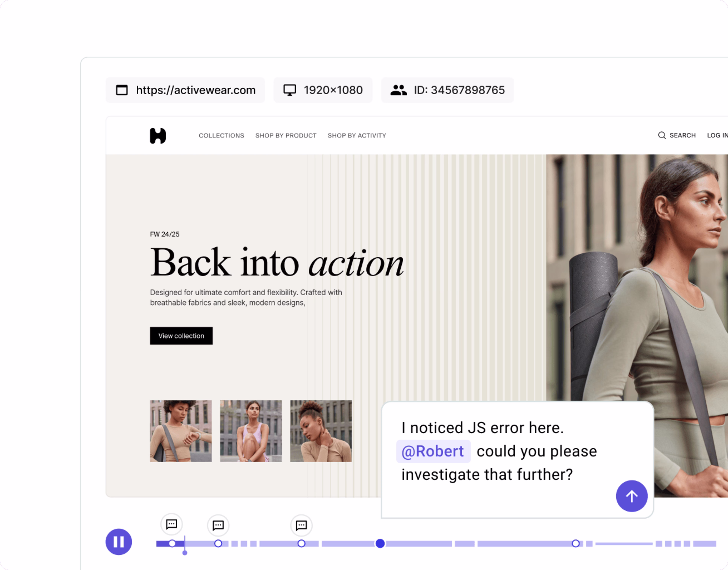Click the magnifier search icon

tap(662, 135)
